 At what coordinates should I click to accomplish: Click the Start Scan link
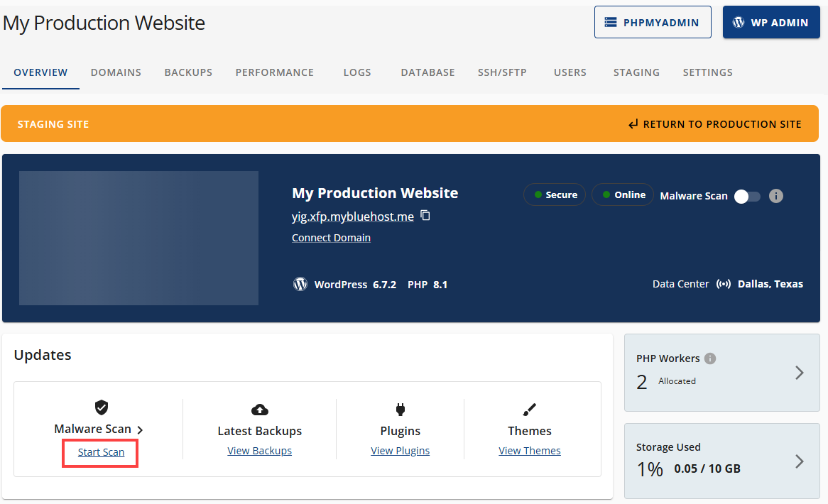101,452
